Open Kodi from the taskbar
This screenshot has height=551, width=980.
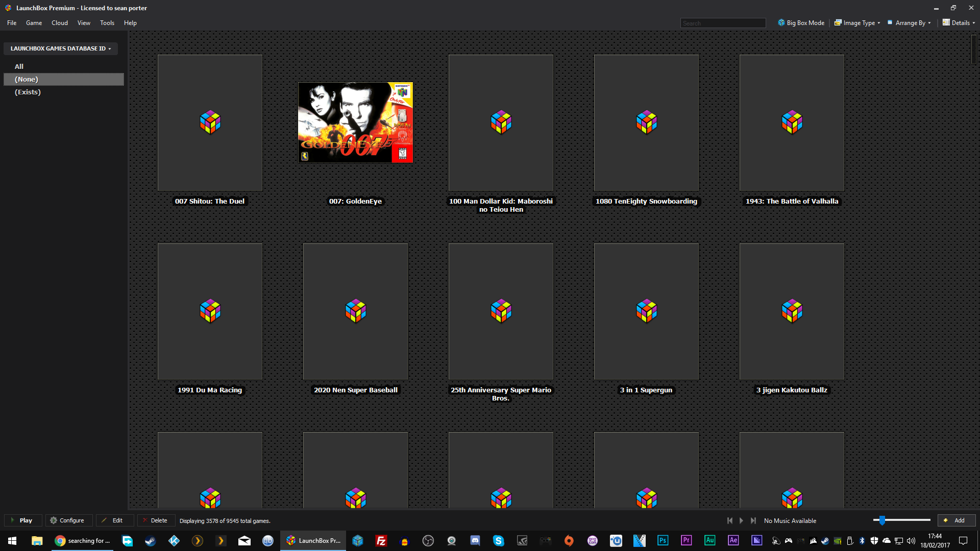point(174,541)
